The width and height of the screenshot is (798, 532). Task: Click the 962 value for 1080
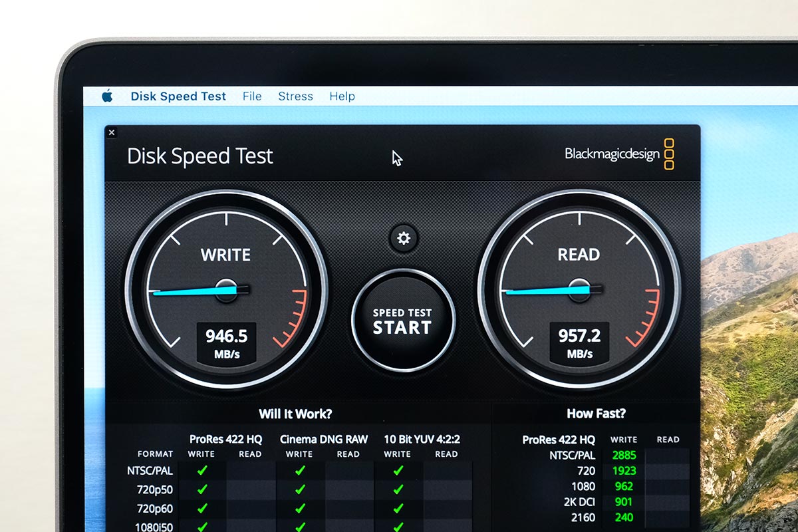point(624,486)
